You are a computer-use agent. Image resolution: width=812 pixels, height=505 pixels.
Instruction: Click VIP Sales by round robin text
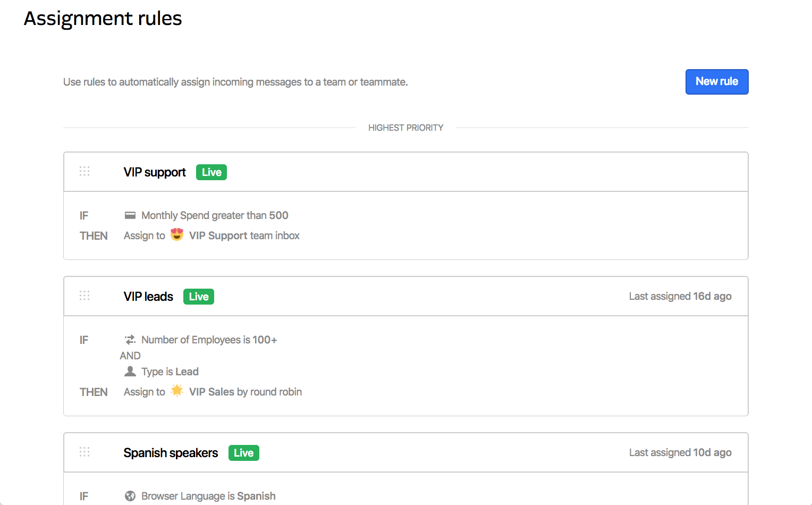(246, 392)
